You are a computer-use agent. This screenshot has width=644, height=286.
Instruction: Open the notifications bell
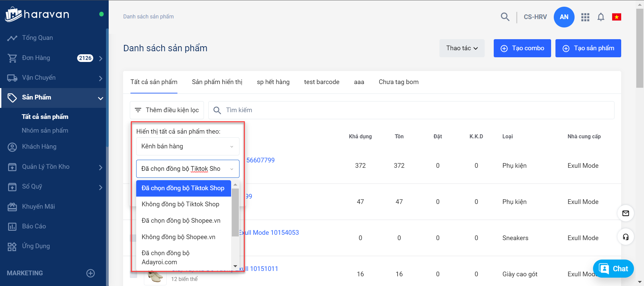tap(601, 17)
